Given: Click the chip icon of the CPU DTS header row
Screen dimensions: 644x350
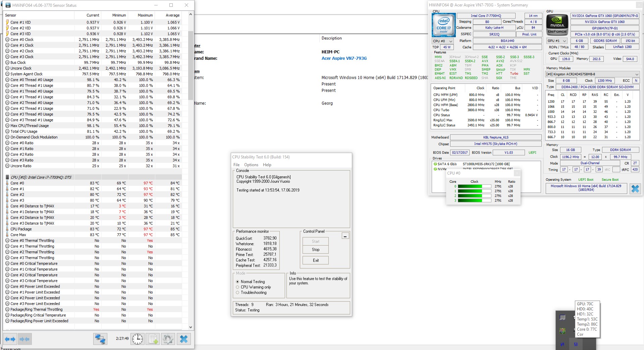Looking at the screenshot, I should point(7,177).
